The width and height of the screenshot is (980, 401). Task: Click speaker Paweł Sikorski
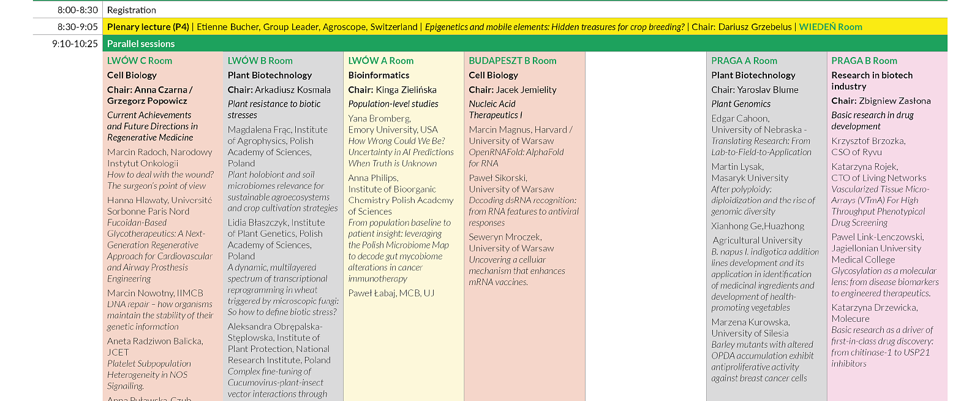[511, 183]
